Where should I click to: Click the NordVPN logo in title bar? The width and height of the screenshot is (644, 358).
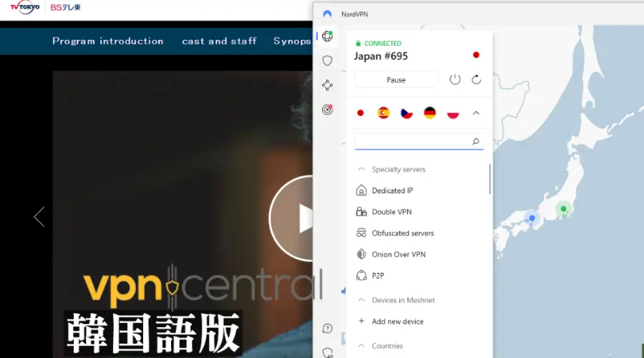tap(327, 14)
